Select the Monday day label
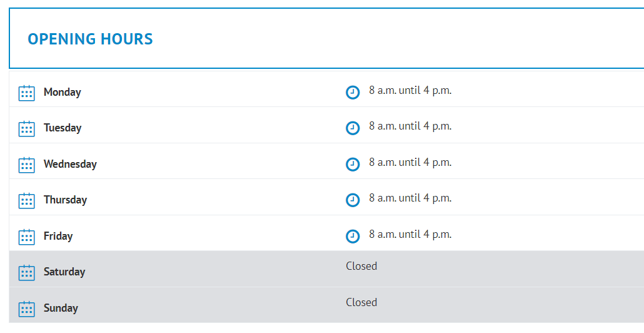The image size is (644, 333). click(63, 92)
